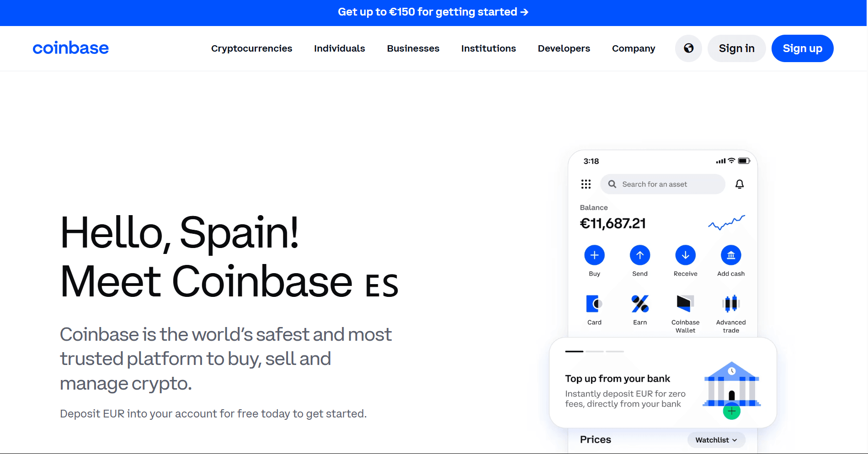Open the Developers nav menu

click(564, 48)
